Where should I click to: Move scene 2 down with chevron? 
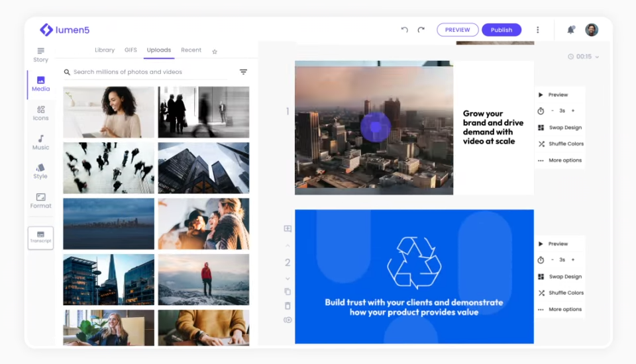click(288, 279)
